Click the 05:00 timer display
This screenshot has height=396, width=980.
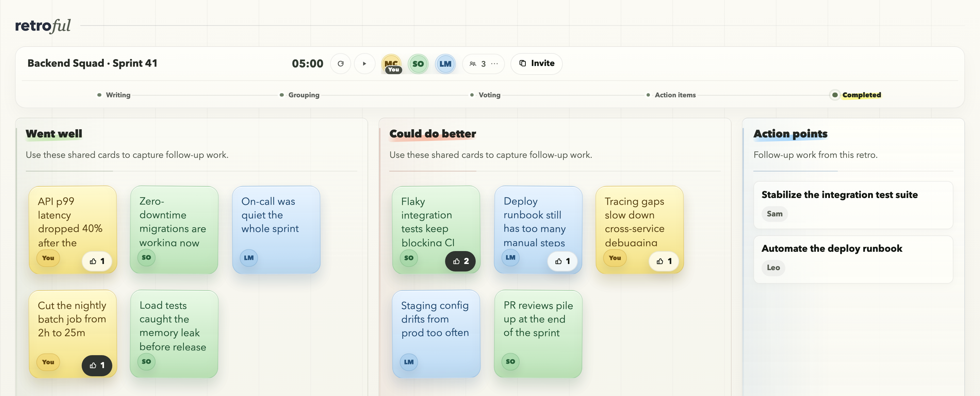click(307, 64)
